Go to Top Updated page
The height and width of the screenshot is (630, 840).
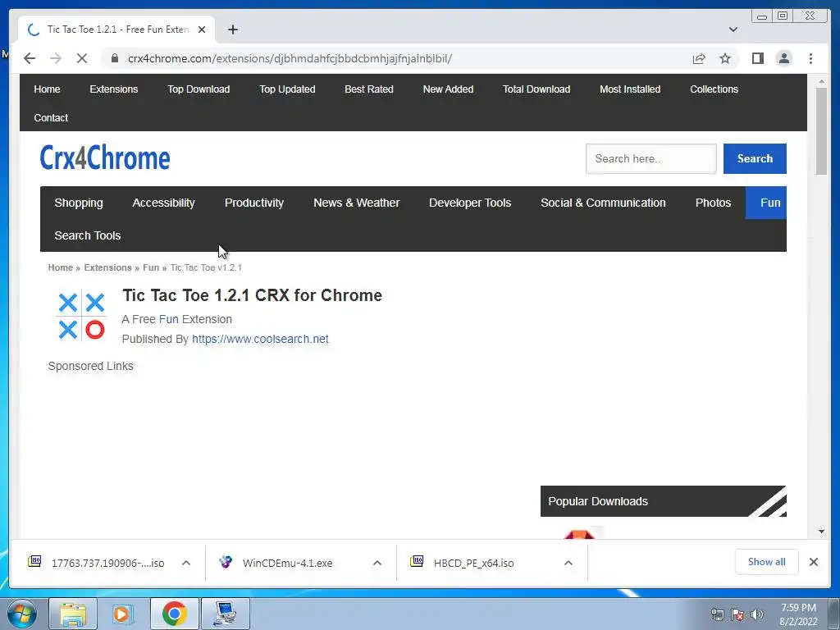click(x=287, y=89)
